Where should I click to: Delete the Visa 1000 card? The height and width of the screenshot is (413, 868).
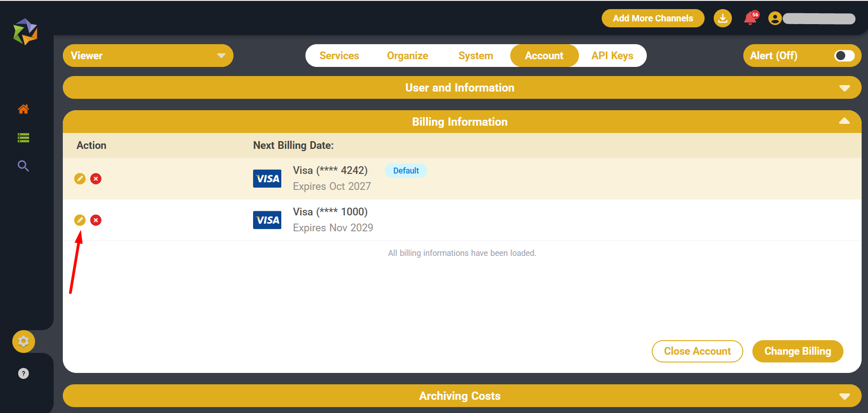coord(96,220)
